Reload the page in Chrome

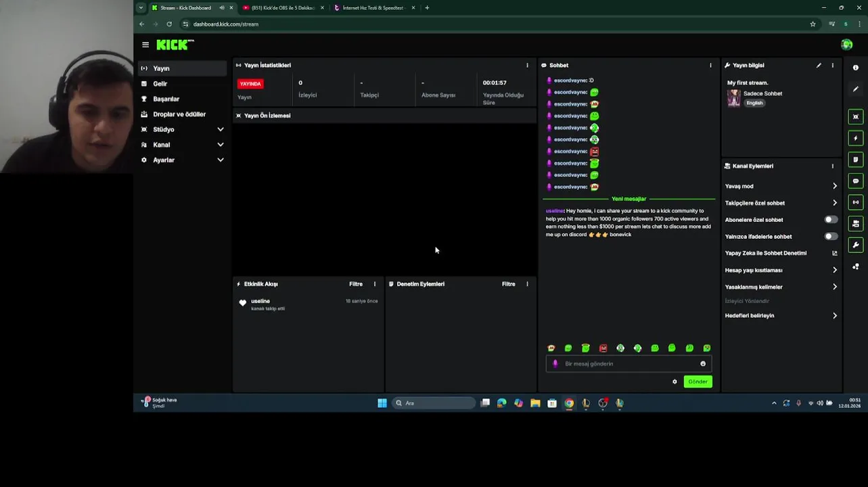point(169,24)
